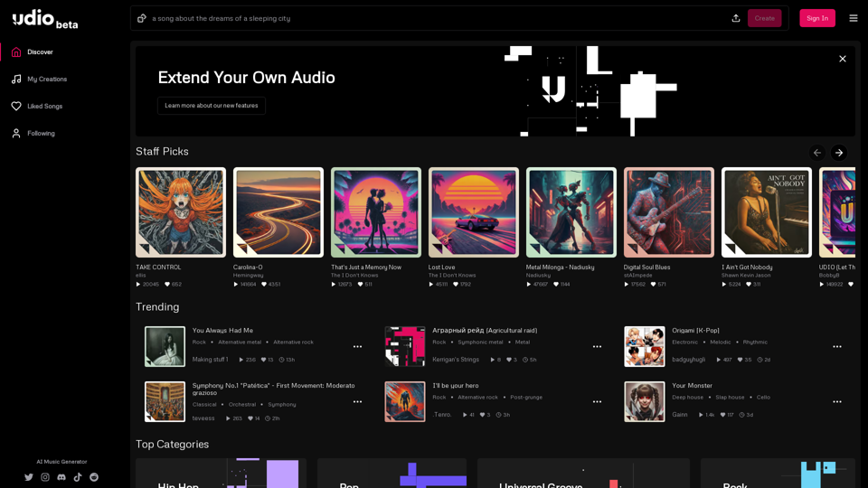Click artist Shawn Kevin Jason

tap(746, 276)
